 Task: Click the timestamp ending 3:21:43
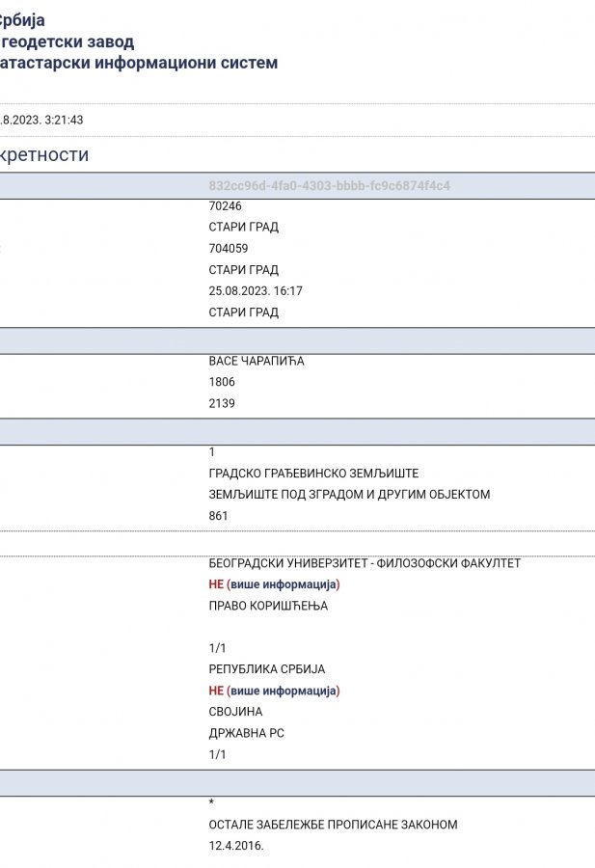point(42,120)
